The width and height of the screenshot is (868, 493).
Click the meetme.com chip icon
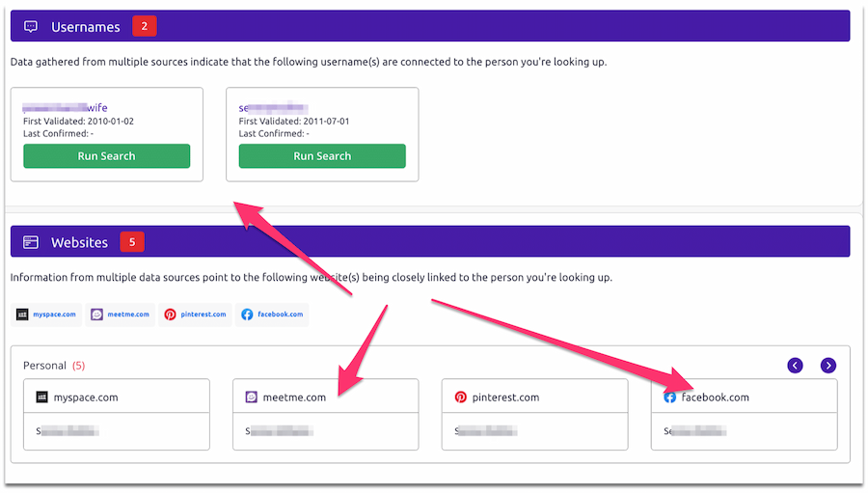pyautogui.click(x=96, y=315)
